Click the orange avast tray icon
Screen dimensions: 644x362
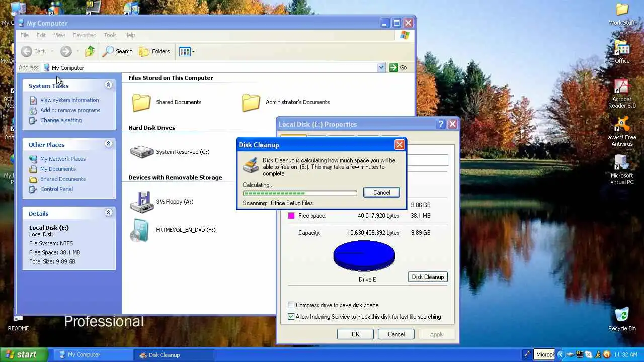click(x=607, y=355)
